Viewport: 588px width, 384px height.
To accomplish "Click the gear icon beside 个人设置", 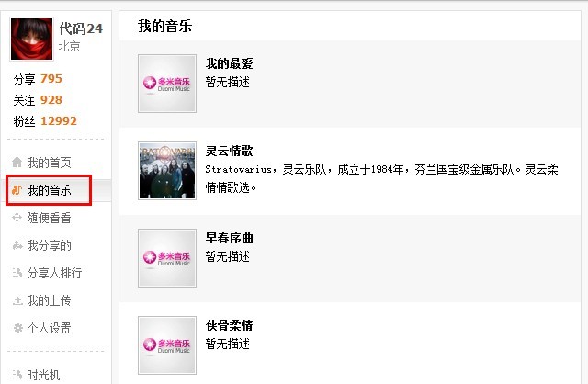I will 17,328.
